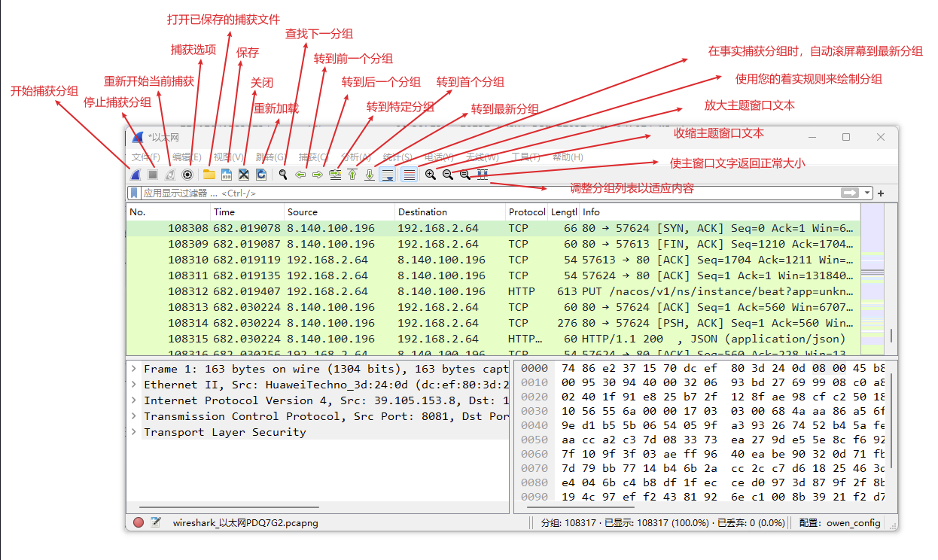Expand the Transport Layer Security entry
Screen dimensions: 938x560
pos(133,432)
